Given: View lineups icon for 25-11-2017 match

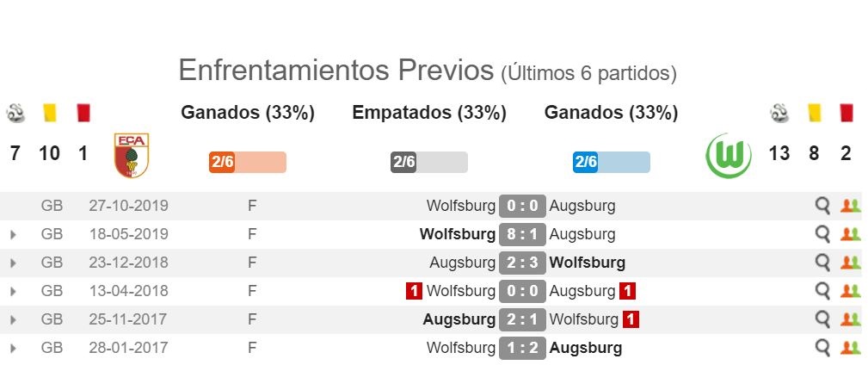Looking at the screenshot, I should coord(850,319).
